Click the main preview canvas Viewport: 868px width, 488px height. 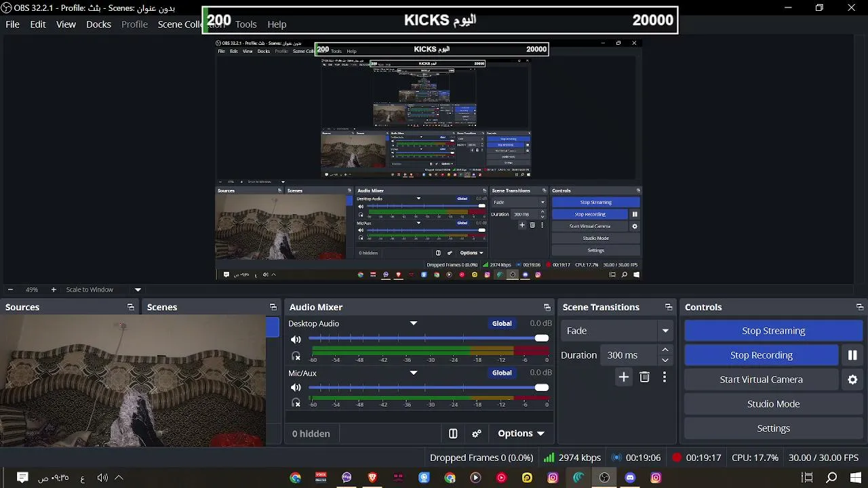429,159
